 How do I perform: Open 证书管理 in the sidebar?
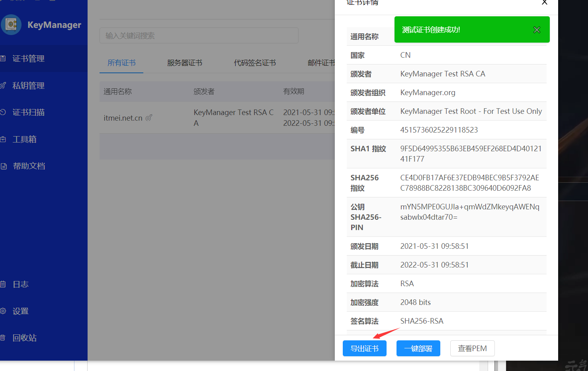(x=44, y=59)
